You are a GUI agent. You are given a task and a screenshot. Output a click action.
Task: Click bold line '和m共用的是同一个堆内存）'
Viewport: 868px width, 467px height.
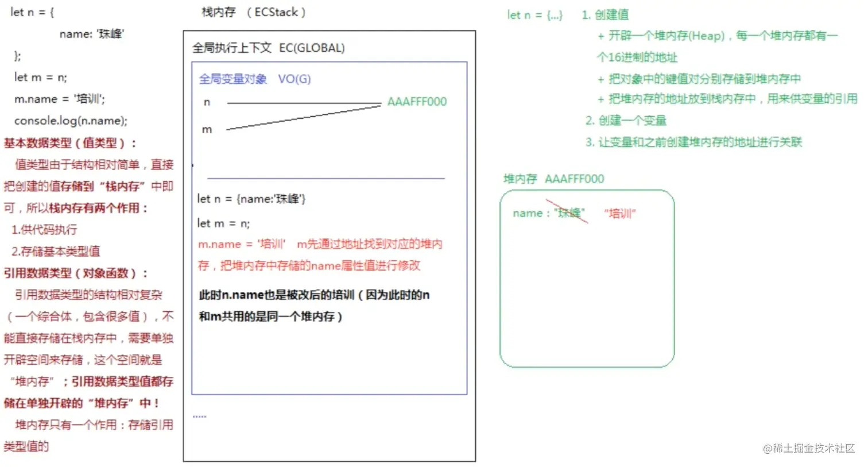pos(270,317)
